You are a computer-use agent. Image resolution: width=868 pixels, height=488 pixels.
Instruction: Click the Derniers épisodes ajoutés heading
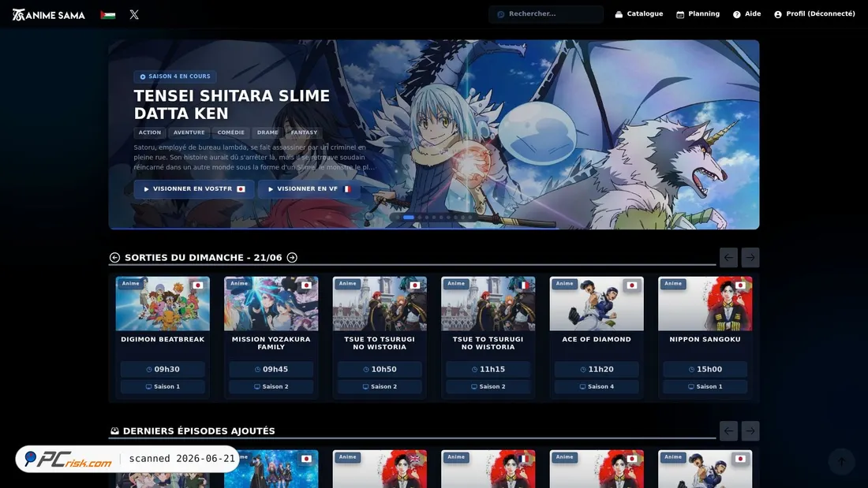point(199,431)
